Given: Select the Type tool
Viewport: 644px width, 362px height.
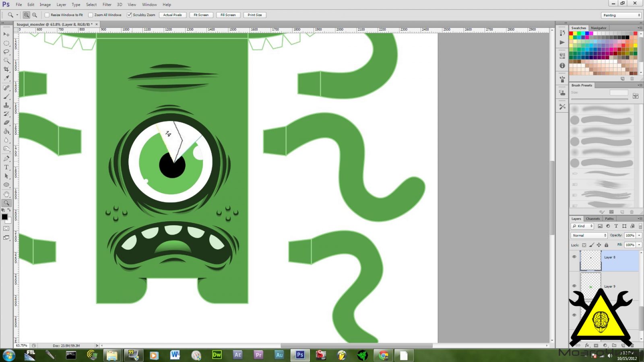Looking at the screenshot, I should 6,167.
